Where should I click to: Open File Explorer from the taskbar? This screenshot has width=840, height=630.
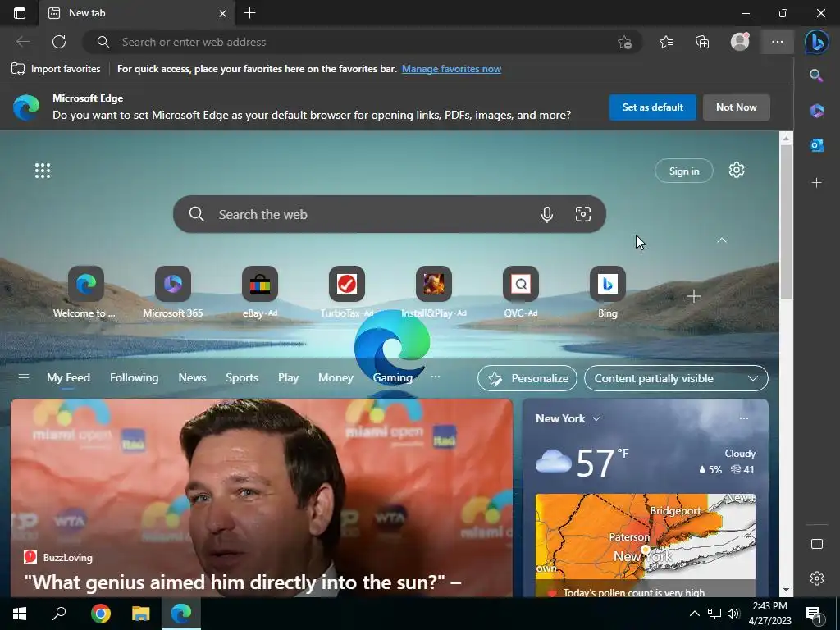click(141, 614)
